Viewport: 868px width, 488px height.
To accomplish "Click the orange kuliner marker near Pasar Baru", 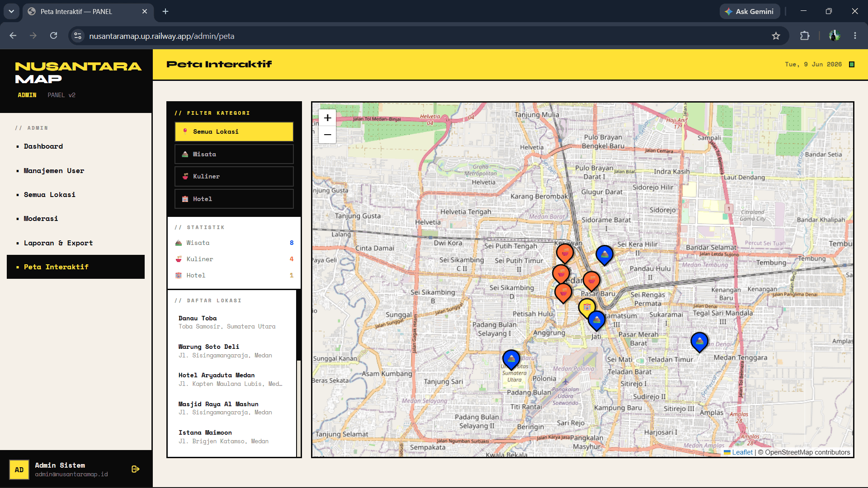I will click(591, 281).
